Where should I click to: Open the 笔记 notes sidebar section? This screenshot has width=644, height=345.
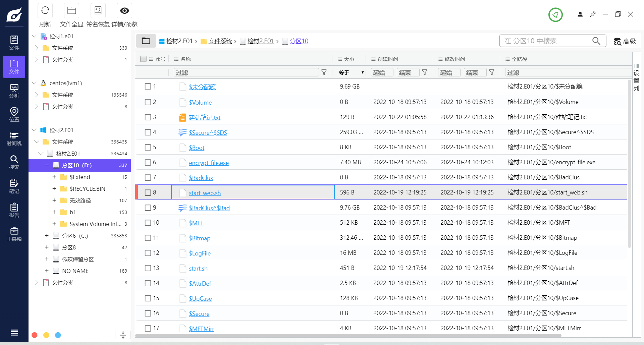click(x=14, y=187)
